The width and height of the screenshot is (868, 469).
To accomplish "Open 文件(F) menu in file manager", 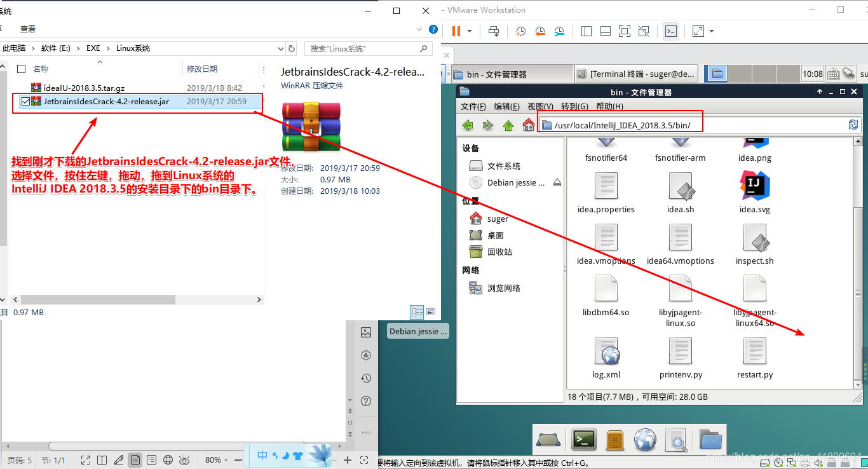I will [x=473, y=106].
